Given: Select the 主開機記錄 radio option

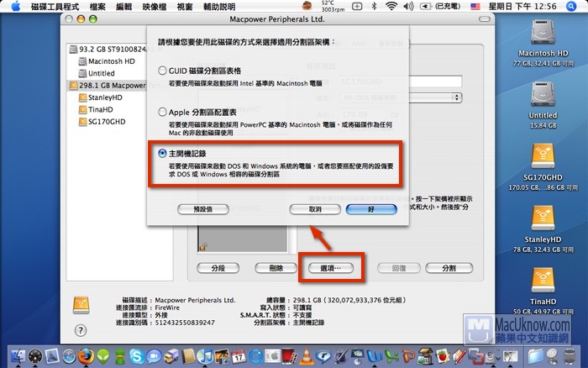Looking at the screenshot, I should point(162,153).
